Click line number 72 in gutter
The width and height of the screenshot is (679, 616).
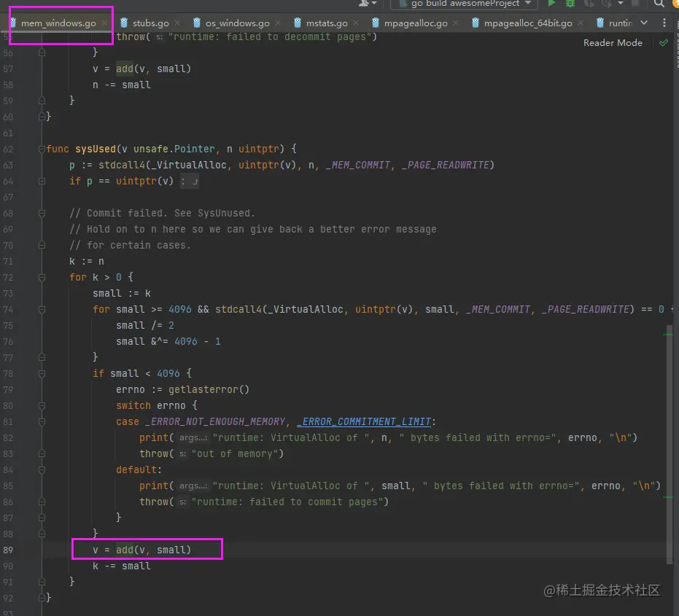[8, 277]
